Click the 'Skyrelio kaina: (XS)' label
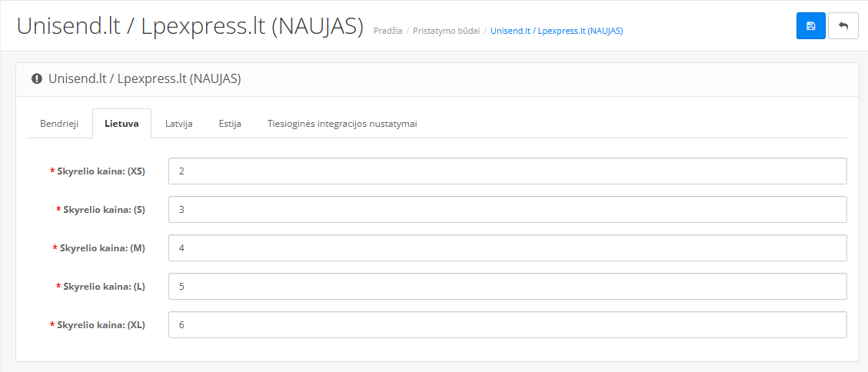 pyautogui.click(x=101, y=171)
